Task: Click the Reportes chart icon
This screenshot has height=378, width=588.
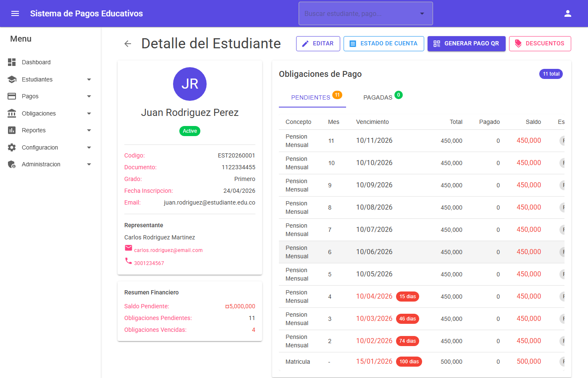Action: coord(12,130)
